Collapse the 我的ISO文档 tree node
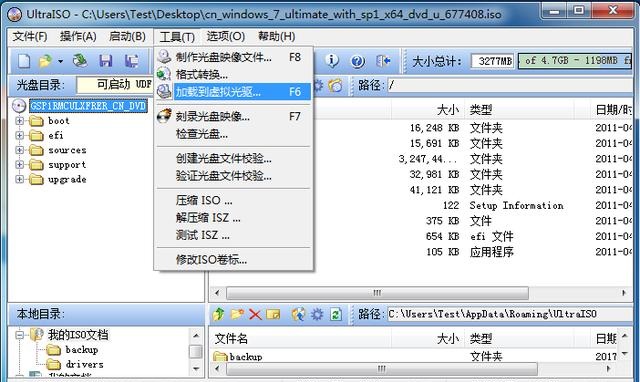This screenshot has height=382, width=640. click(x=19, y=335)
